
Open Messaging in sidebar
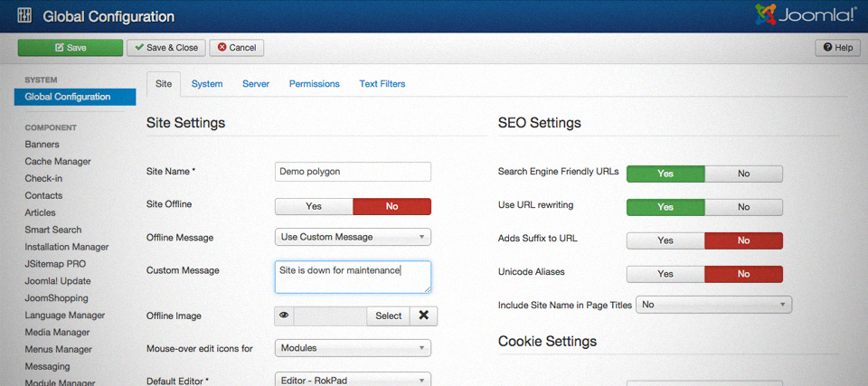tap(47, 366)
